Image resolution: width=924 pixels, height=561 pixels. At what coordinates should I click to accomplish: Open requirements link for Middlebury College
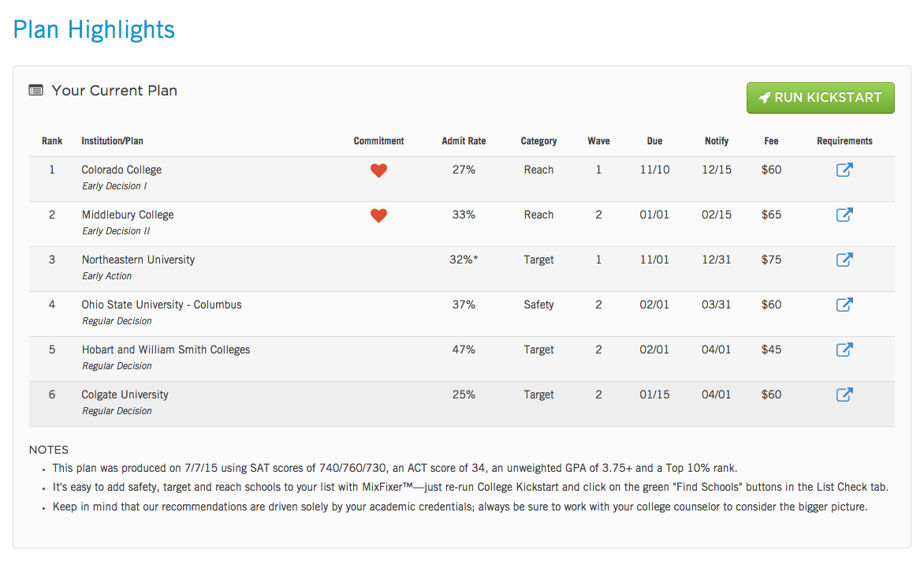pos(844,215)
